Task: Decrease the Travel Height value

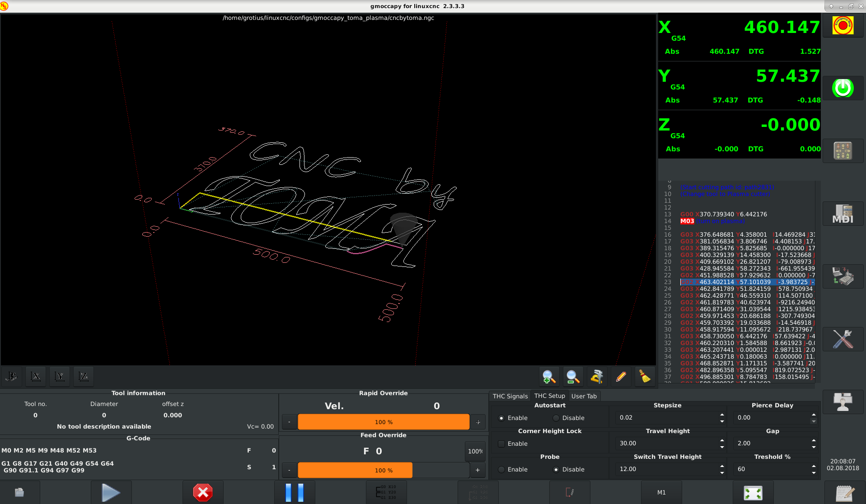Action: pyautogui.click(x=722, y=447)
